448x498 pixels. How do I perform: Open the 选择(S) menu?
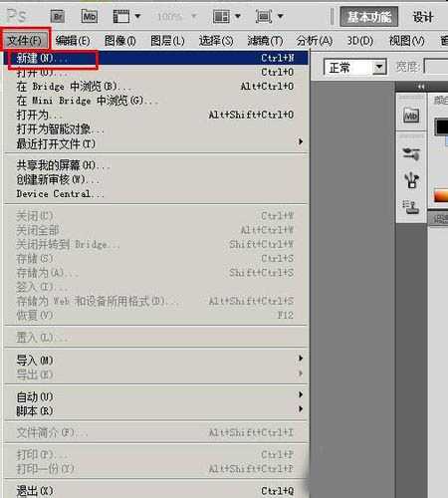[216, 41]
